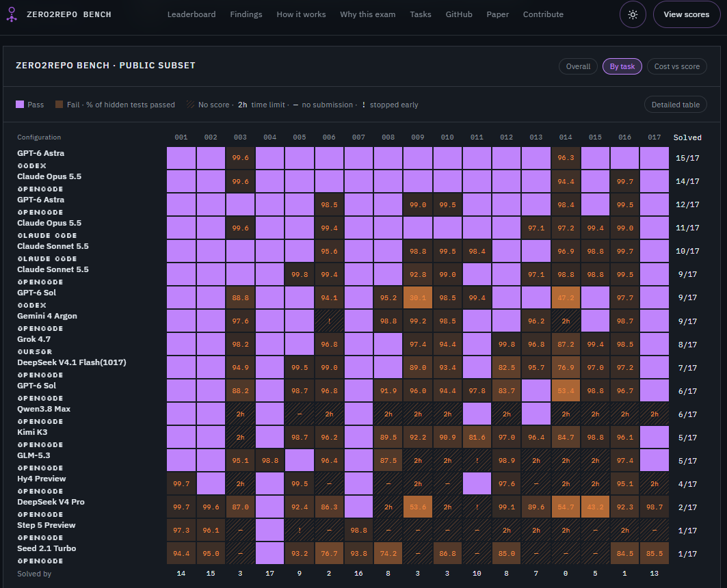The height and width of the screenshot is (588, 727).
Task: Click column header 001
Action: [181, 137]
